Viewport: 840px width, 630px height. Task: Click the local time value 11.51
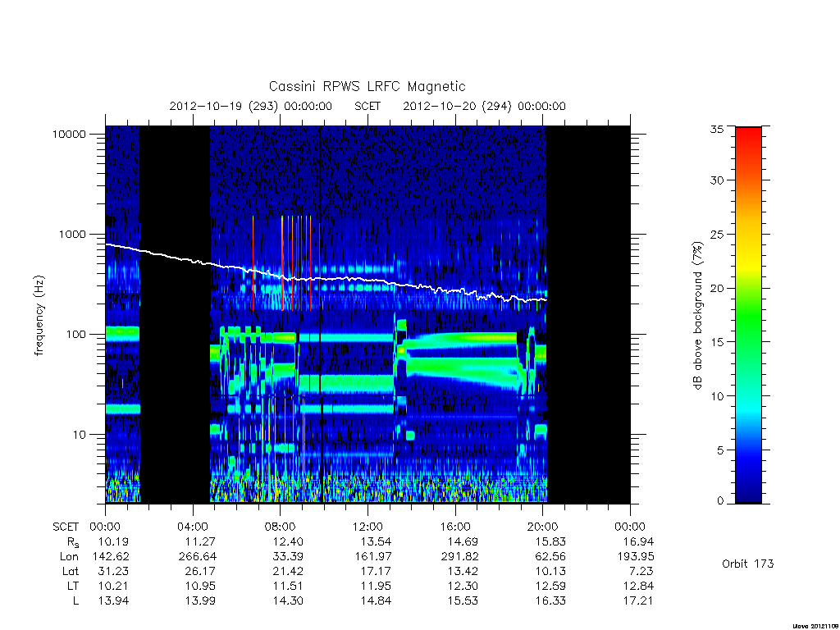288,586
